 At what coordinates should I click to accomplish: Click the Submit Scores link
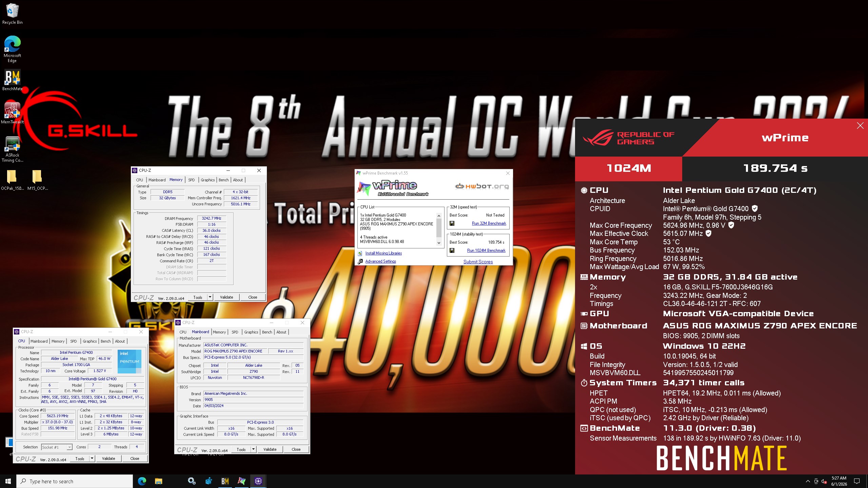pos(478,262)
